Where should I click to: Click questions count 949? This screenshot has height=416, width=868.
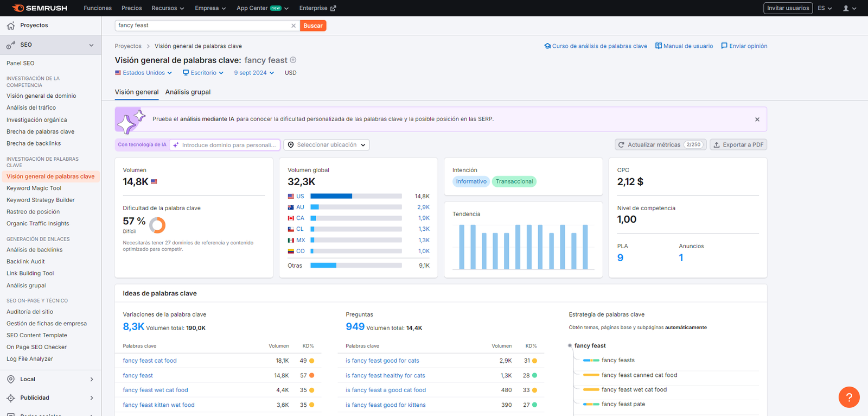[355, 327]
